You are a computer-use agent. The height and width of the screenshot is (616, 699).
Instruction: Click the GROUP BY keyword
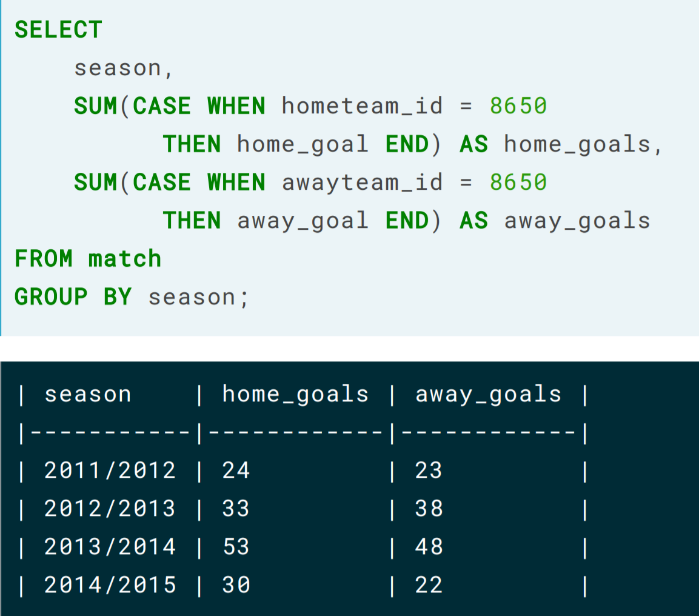tap(73, 297)
